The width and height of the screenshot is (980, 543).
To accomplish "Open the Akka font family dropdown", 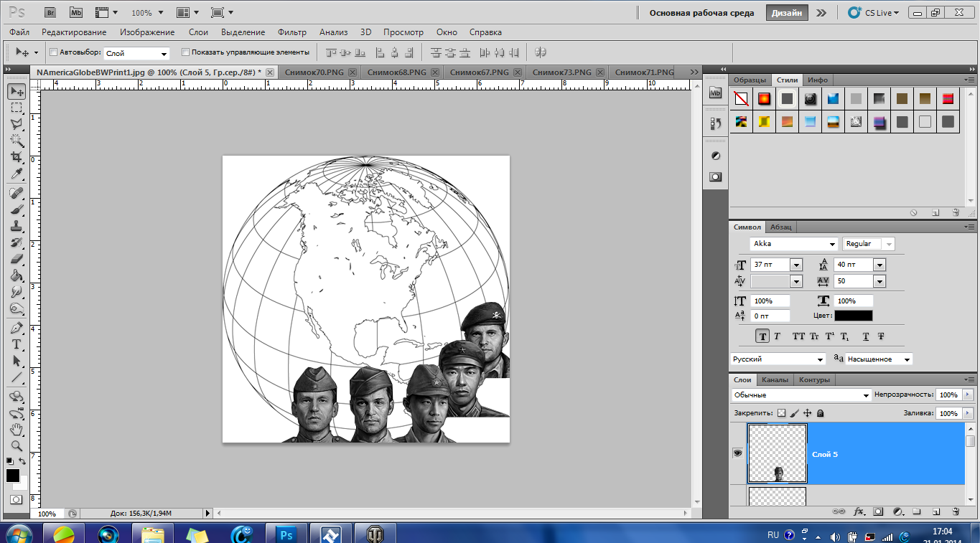I will point(832,244).
